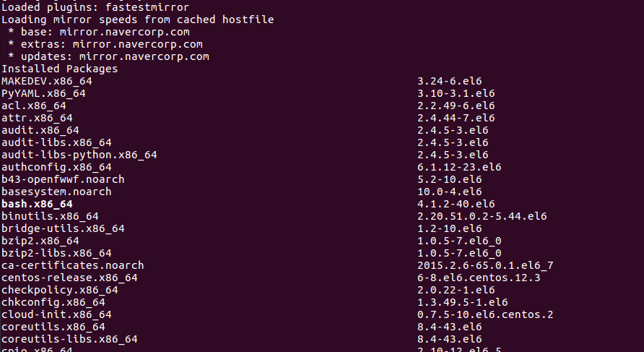Click the 'Installed Packages' heading line
644x352 pixels.
point(59,69)
